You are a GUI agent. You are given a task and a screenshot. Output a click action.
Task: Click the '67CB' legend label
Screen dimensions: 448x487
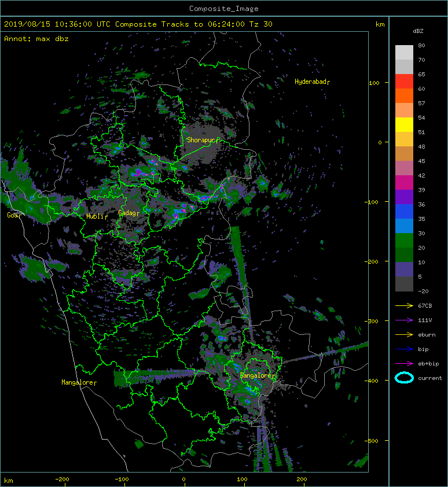click(x=425, y=305)
